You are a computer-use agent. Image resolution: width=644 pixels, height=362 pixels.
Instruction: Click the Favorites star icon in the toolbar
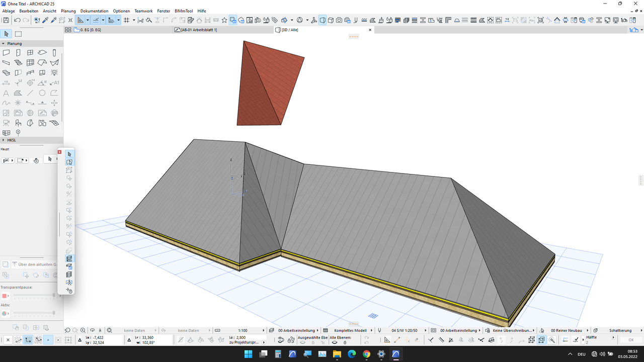(224, 20)
